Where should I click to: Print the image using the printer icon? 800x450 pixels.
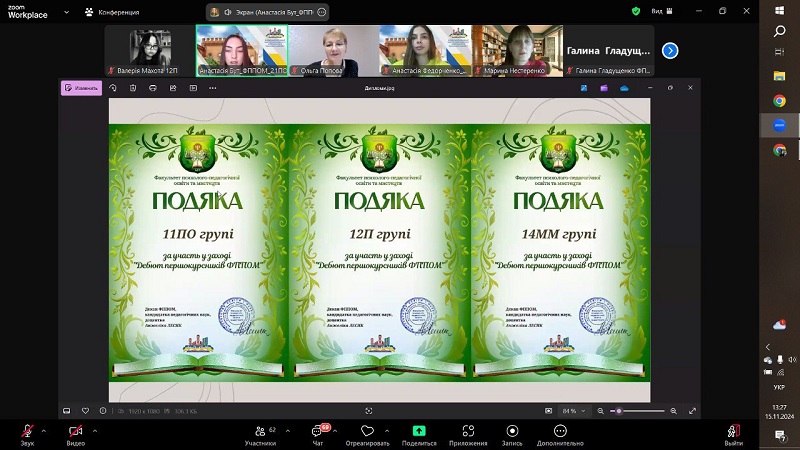[153, 88]
